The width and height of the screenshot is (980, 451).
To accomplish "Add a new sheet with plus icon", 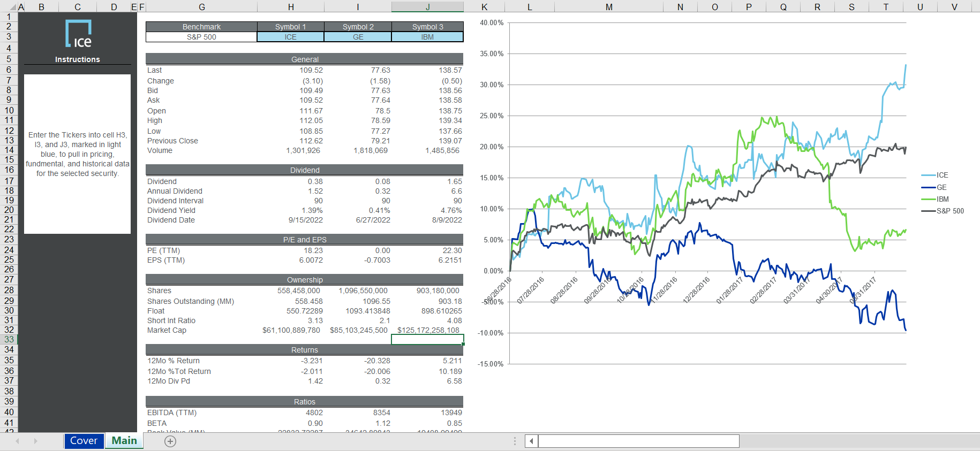I will pyautogui.click(x=170, y=441).
